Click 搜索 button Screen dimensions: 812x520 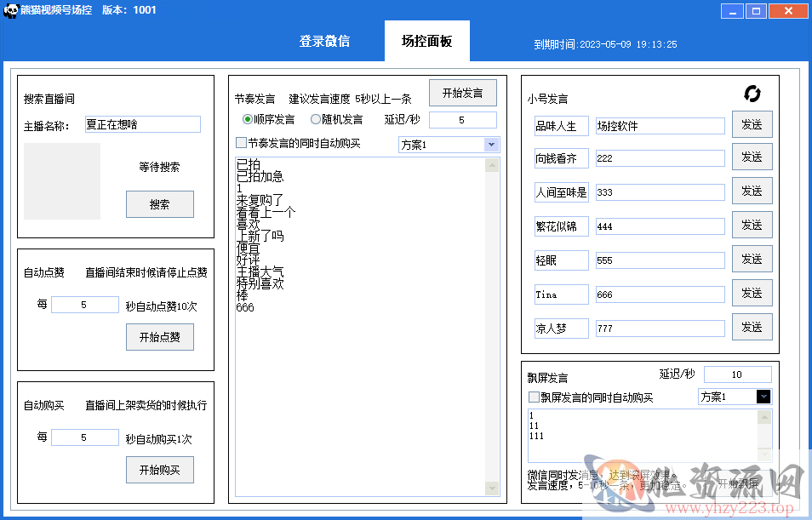[x=159, y=204]
